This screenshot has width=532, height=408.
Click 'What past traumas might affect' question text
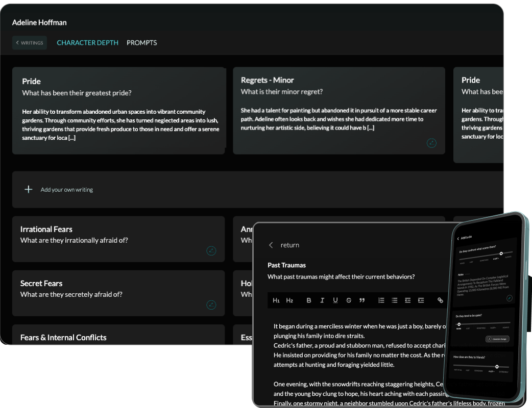tap(341, 276)
